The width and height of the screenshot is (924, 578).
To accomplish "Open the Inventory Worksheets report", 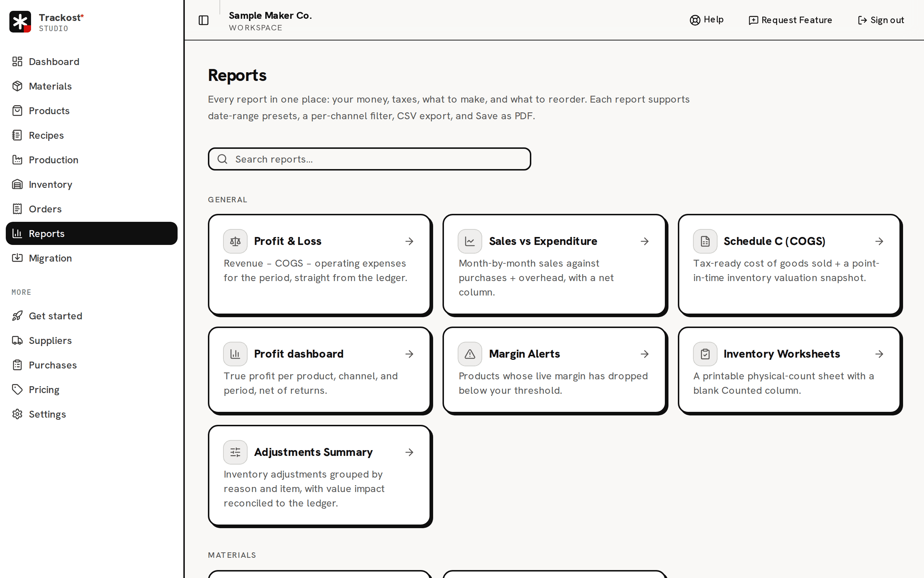I will pos(790,370).
